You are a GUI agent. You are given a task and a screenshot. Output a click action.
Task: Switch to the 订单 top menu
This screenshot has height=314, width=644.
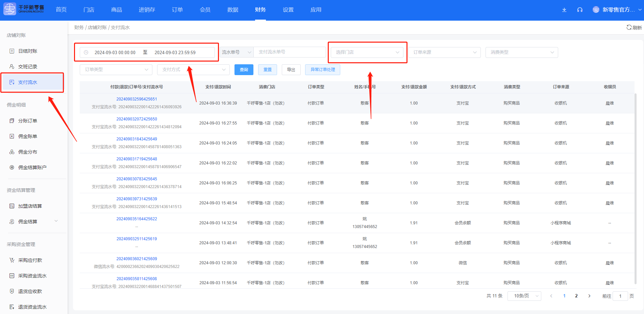pos(177,10)
